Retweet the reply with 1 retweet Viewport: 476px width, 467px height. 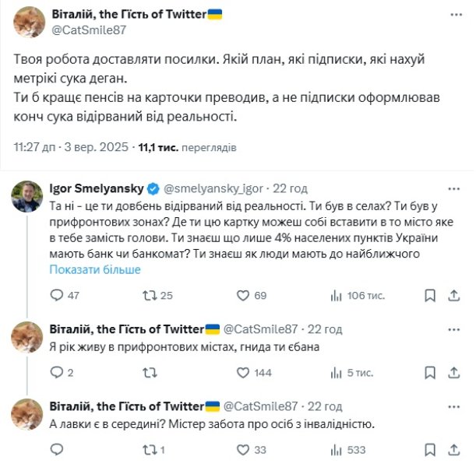146,449
